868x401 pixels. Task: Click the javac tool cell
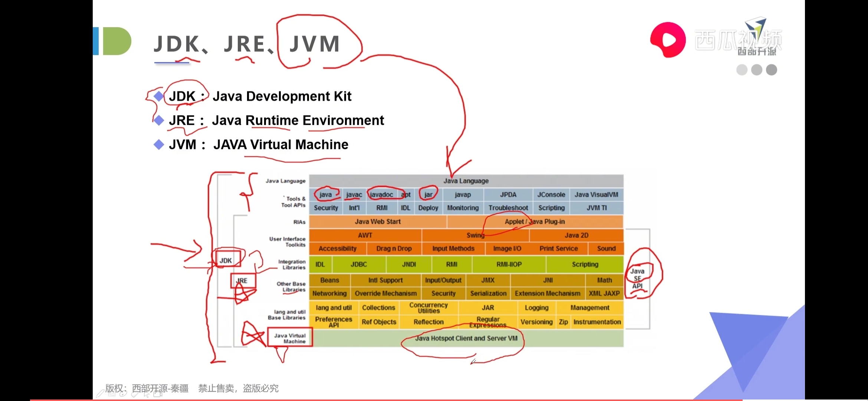(354, 195)
